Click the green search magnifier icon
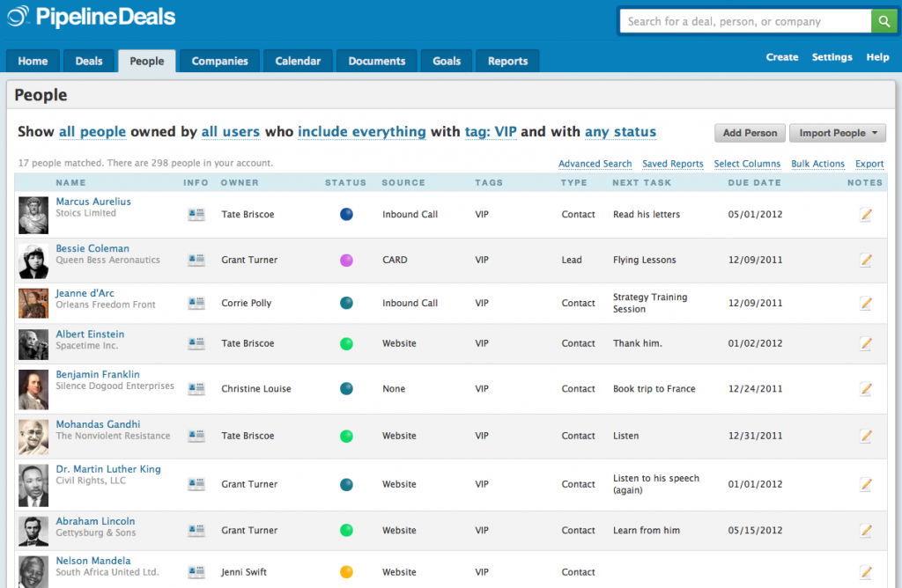Image resolution: width=902 pixels, height=588 pixels. tap(884, 20)
